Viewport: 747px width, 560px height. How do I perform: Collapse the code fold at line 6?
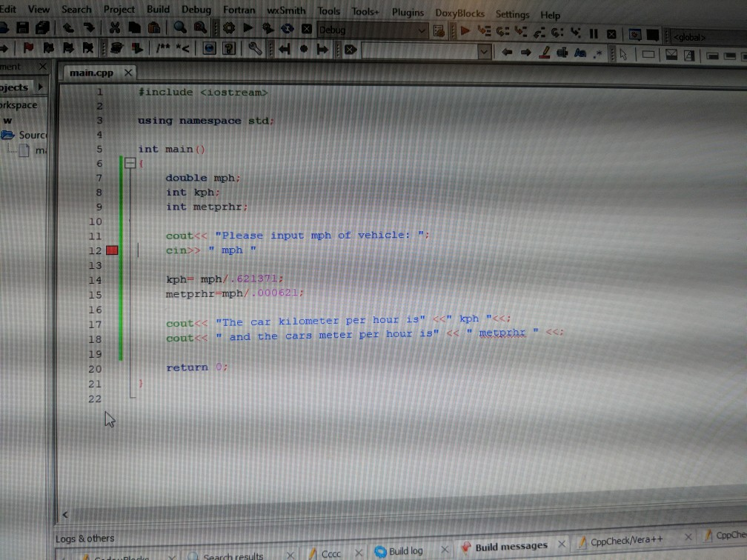pos(130,163)
